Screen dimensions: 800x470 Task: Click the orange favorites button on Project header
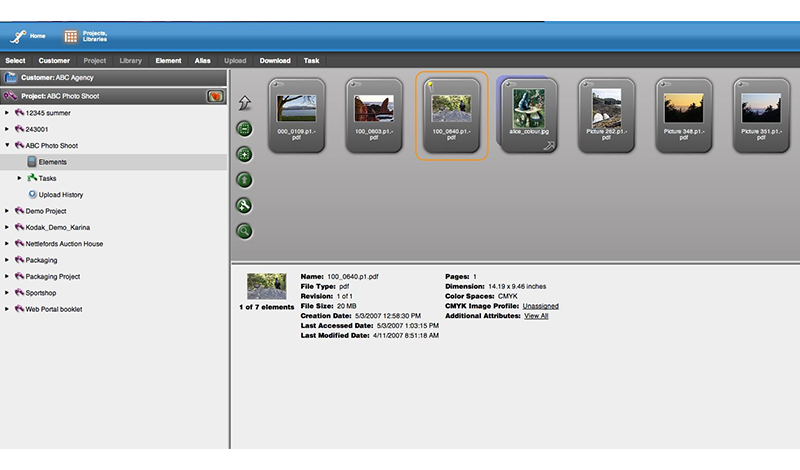click(215, 96)
